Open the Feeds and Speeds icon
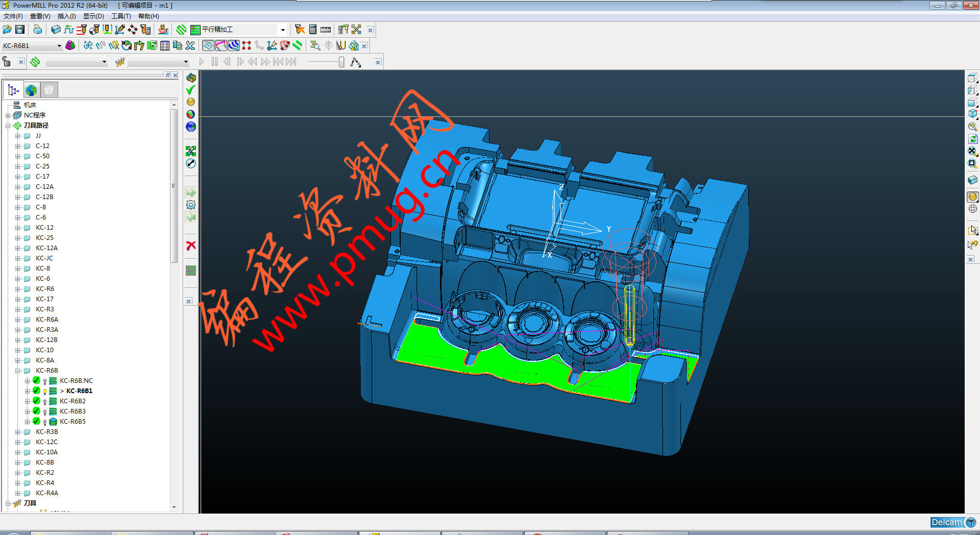Image resolution: width=980 pixels, height=535 pixels. [69, 30]
